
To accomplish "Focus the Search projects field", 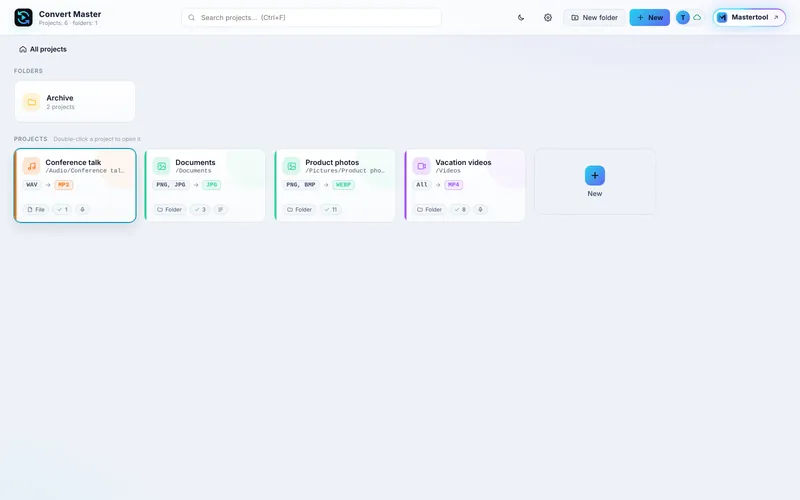I will click(311, 17).
